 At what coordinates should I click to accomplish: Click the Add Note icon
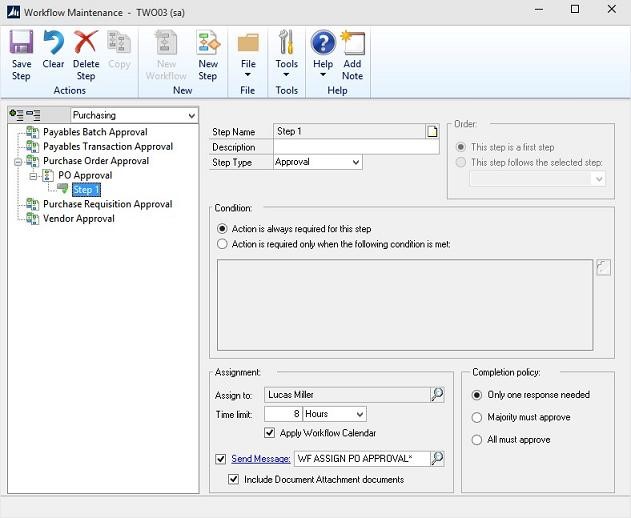click(x=353, y=43)
